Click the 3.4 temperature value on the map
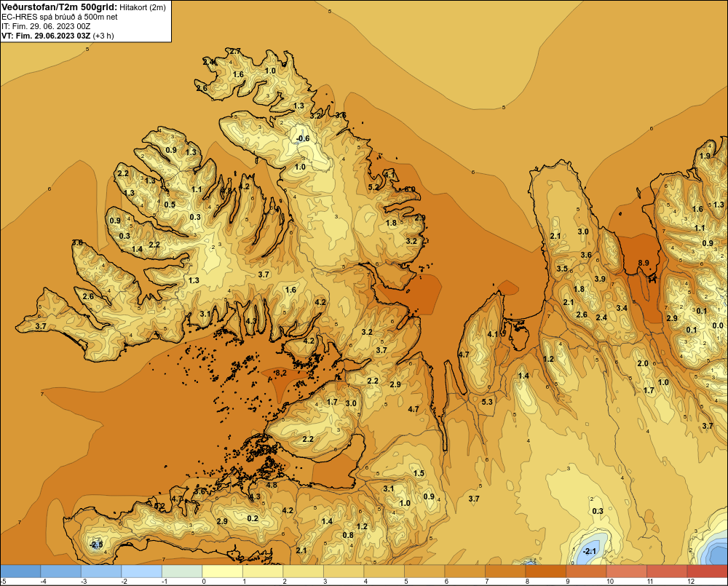The height and width of the screenshot is (586, 728). [x=622, y=308]
